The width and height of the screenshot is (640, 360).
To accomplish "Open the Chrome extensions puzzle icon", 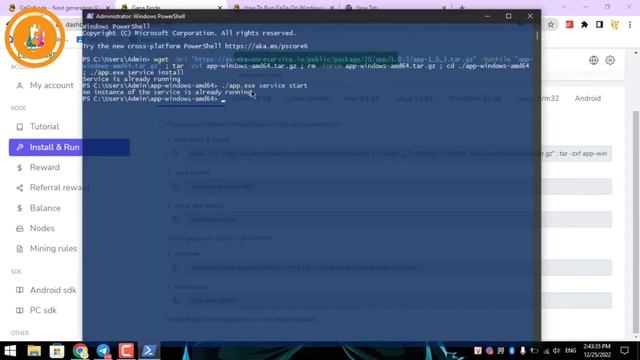I will point(584,25).
